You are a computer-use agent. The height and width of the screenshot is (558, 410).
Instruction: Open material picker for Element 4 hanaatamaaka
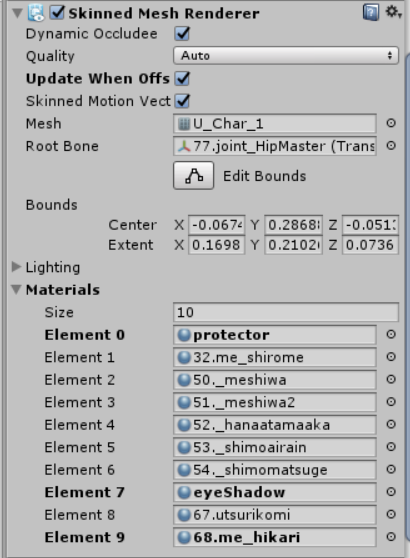pyautogui.click(x=391, y=424)
